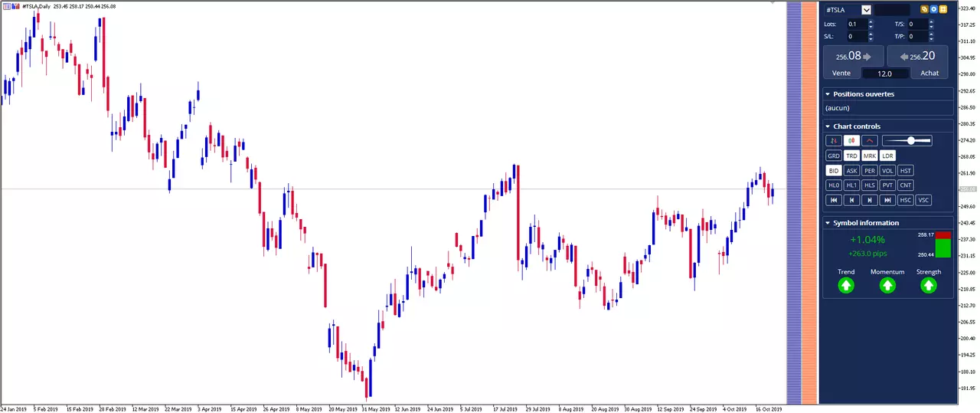Click the T/S value field
The height and width of the screenshot is (413, 980).
(918, 25)
